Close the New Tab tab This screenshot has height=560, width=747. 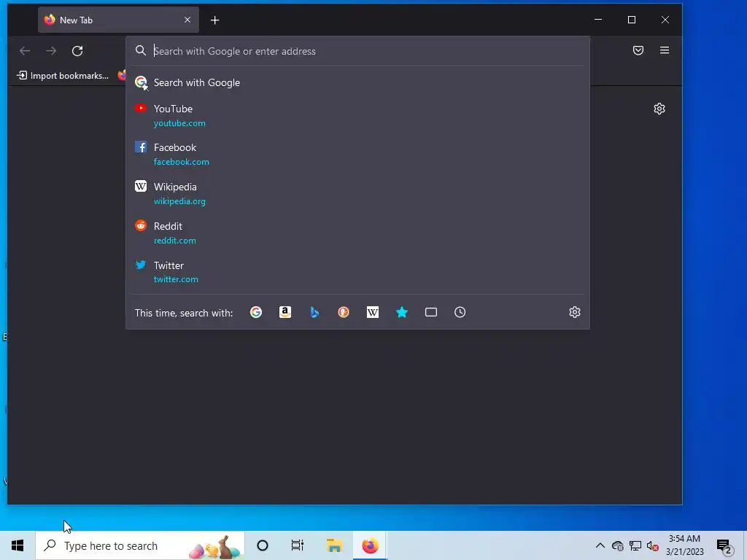tap(187, 20)
